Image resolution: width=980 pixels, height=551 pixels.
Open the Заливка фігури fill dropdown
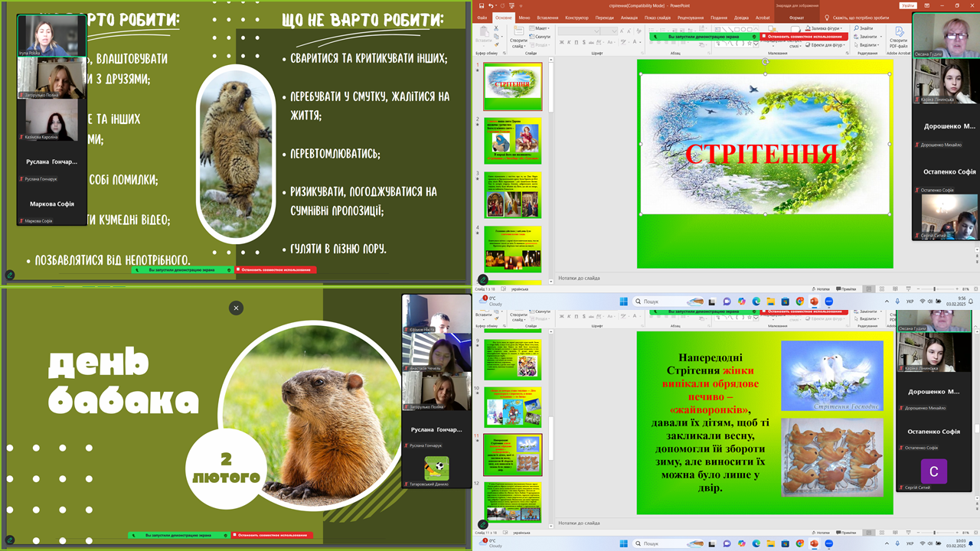click(x=823, y=28)
